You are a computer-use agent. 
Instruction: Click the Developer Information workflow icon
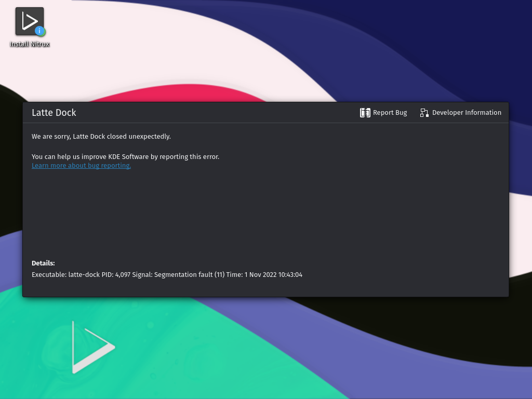(x=424, y=112)
